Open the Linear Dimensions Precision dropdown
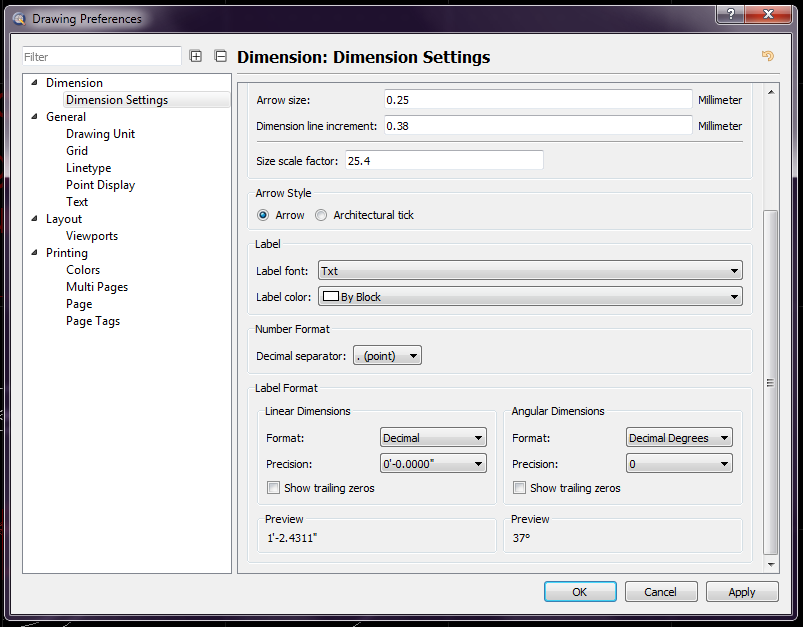The width and height of the screenshot is (803, 627). coord(433,464)
